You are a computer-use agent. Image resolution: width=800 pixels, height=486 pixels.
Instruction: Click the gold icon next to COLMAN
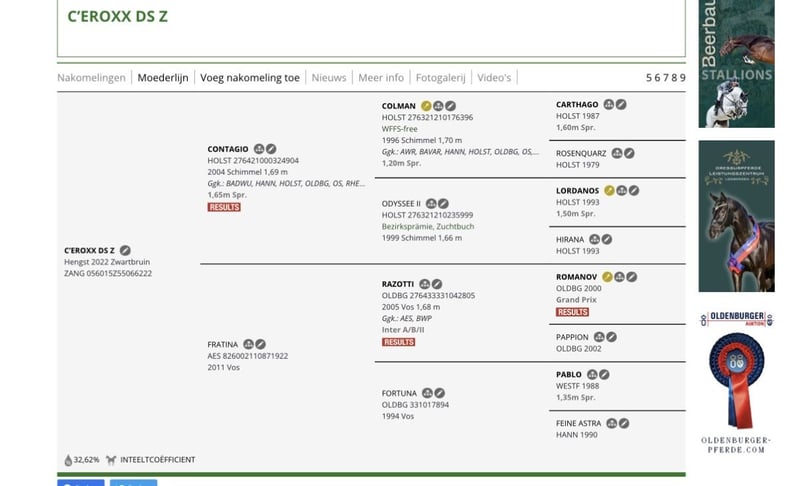(x=427, y=106)
